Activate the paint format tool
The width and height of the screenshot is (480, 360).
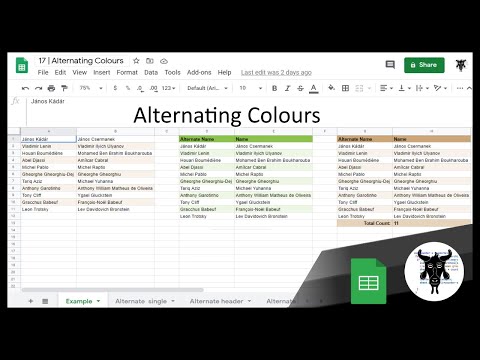(x=64, y=88)
